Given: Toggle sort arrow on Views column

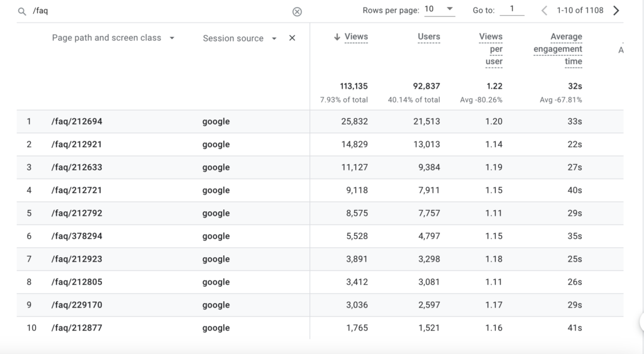Looking at the screenshot, I should [x=337, y=37].
